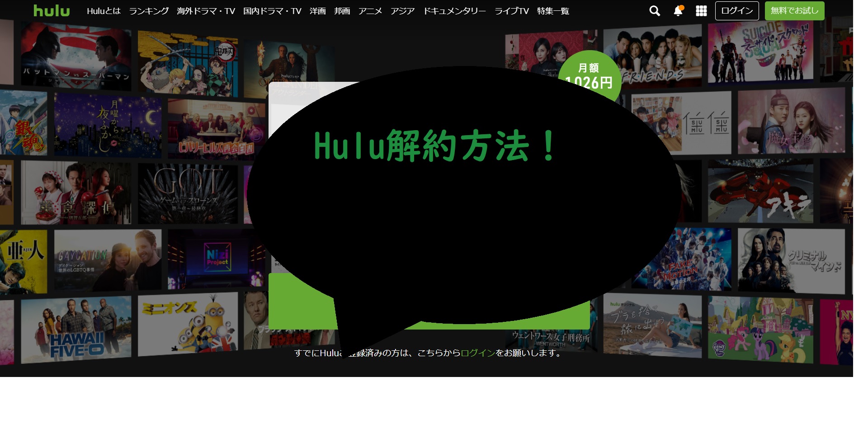This screenshot has width=868, height=424.
Task: Open the 魔女宝鑑 thumbnail
Action: pyautogui.click(x=791, y=121)
